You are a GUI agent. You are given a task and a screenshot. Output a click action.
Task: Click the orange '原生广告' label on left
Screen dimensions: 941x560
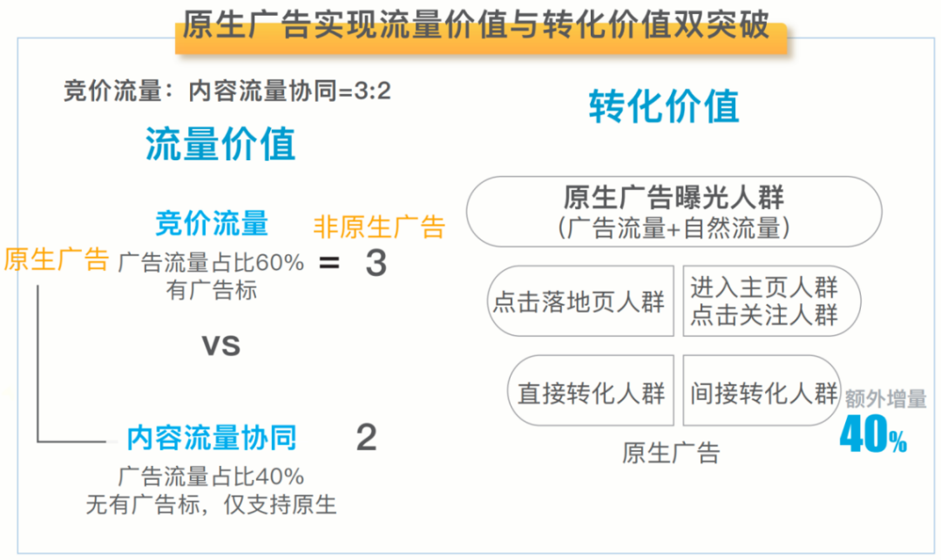57,260
